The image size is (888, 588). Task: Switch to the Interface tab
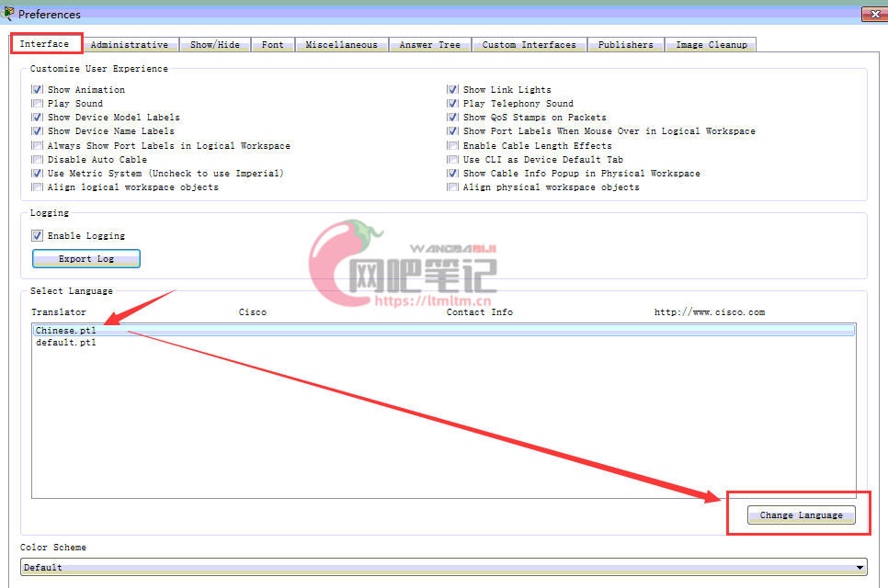click(44, 43)
